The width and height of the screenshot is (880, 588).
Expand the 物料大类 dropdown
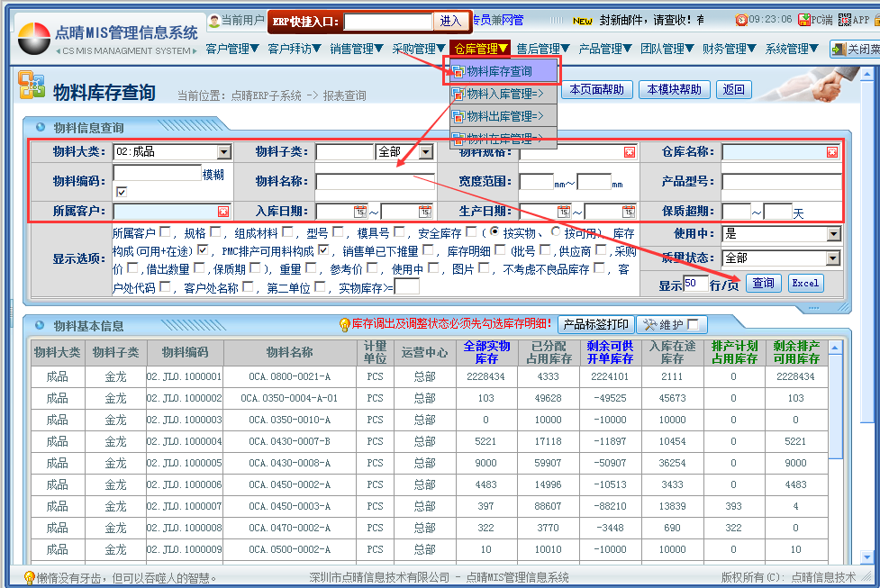point(224,152)
